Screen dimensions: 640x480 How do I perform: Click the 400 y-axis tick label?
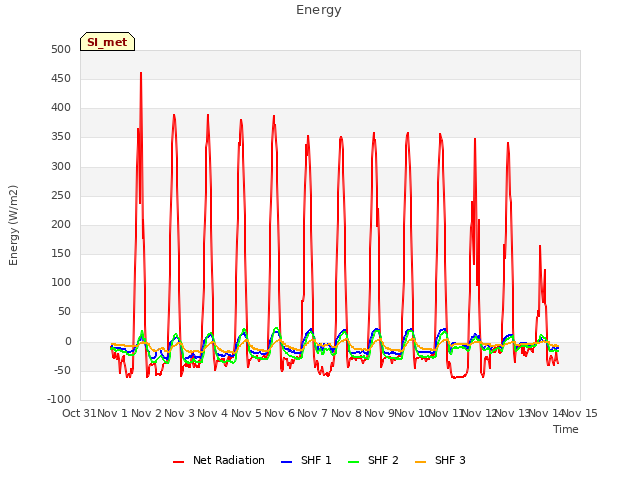(x=61, y=108)
